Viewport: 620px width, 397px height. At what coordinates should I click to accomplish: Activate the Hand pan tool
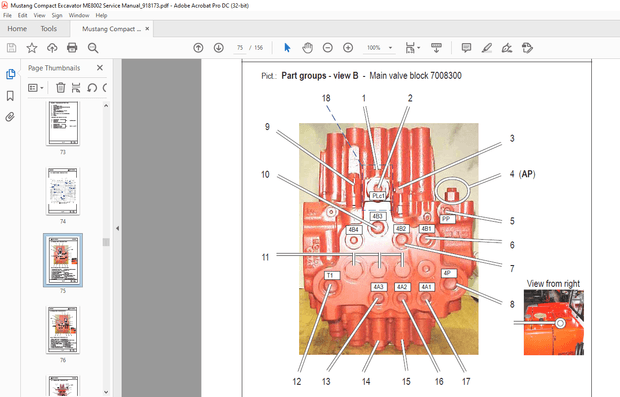point(307,48)
